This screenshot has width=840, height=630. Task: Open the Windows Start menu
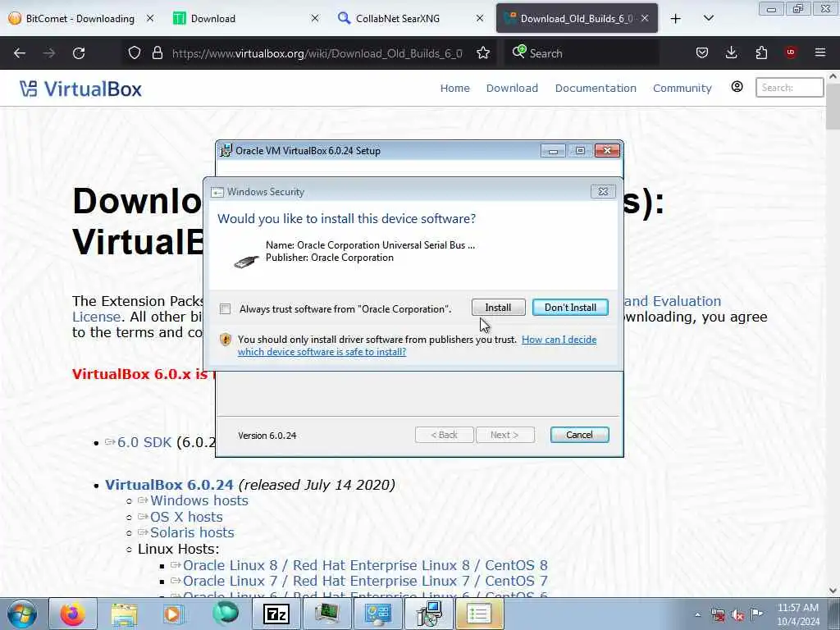click(x=22, y=614)
